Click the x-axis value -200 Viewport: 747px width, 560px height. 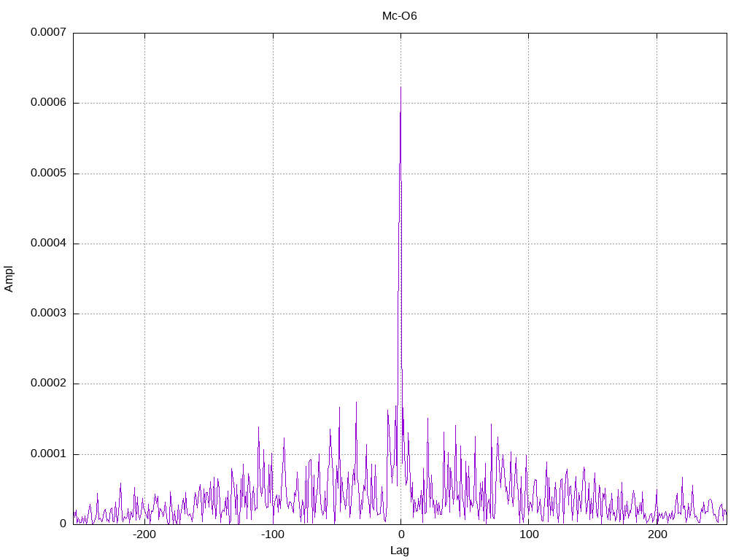(144, 534)
